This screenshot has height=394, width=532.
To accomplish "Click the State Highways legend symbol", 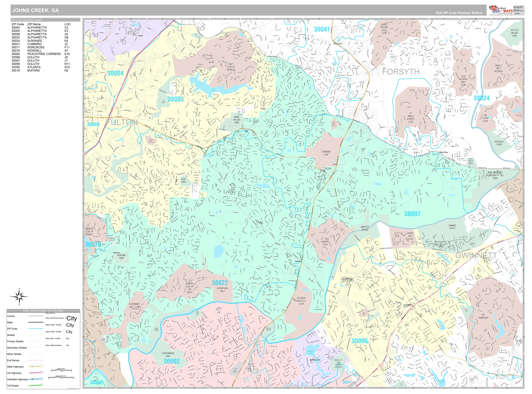I will [36, 366].
